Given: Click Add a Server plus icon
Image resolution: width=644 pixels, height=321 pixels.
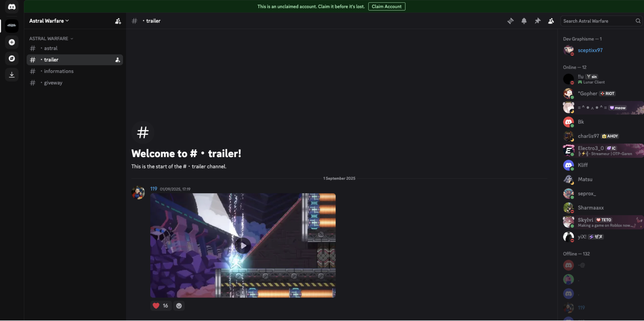Looking at the screenshot, I should 12,42.
